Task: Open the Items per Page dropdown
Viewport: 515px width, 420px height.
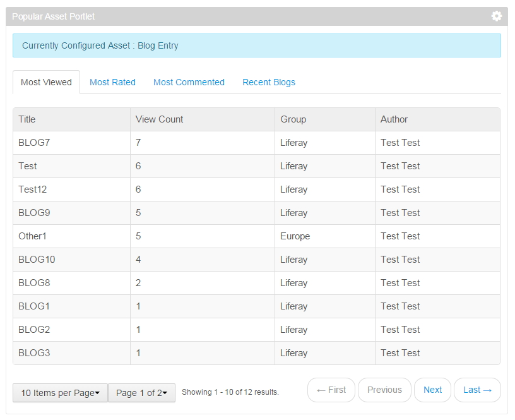Action: pos(60,393)
